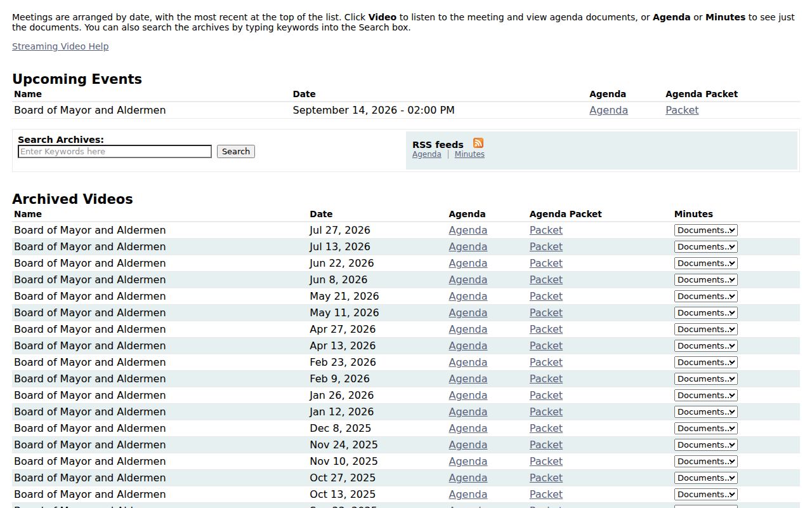Expand the Dec 8, 2025 Documents dropdown

[x=706, y=428]
